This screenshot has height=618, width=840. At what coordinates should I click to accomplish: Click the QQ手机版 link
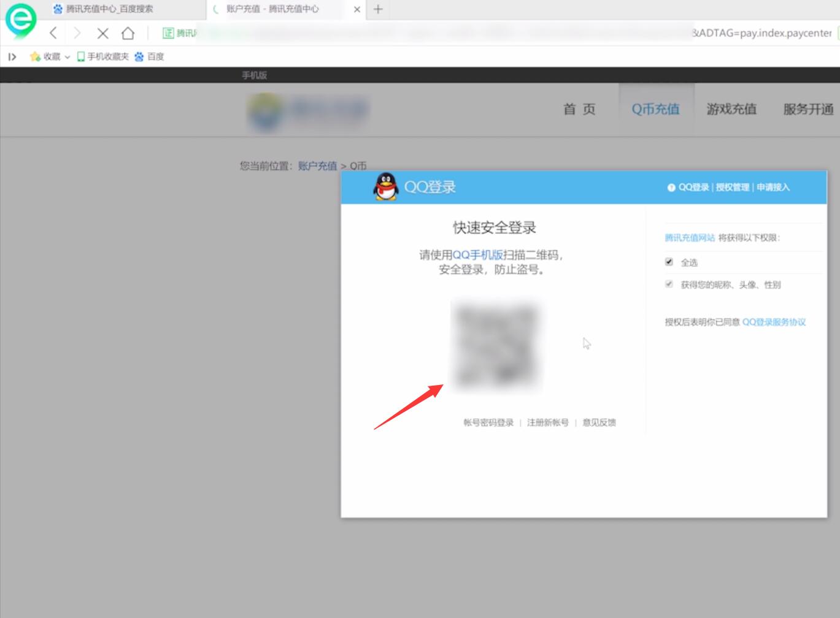click(477, 255)
